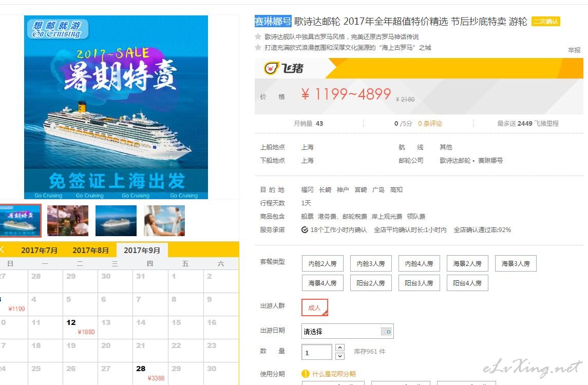The width and height of the screenshot is (588, 385).
Task: Click the main cruise promotional image
Action: pyautogui.click(x=116, y=107)
